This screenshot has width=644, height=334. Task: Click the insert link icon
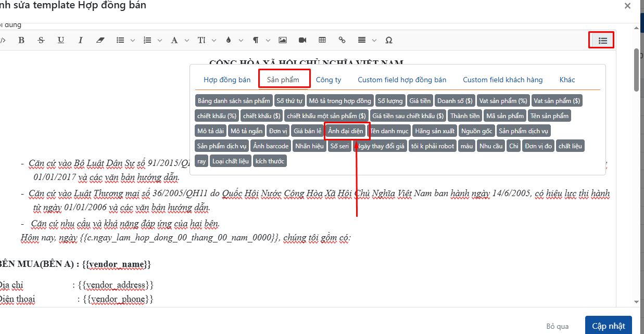[342, 40]
